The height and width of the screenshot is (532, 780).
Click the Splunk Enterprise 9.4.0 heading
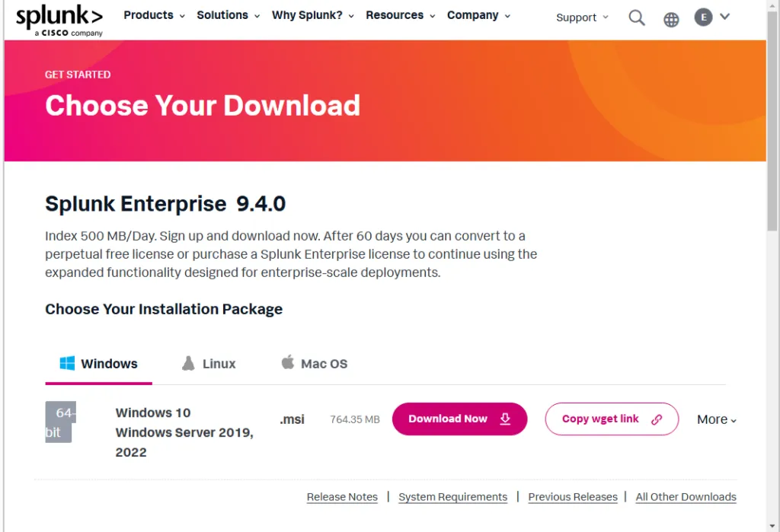[165, 204]
